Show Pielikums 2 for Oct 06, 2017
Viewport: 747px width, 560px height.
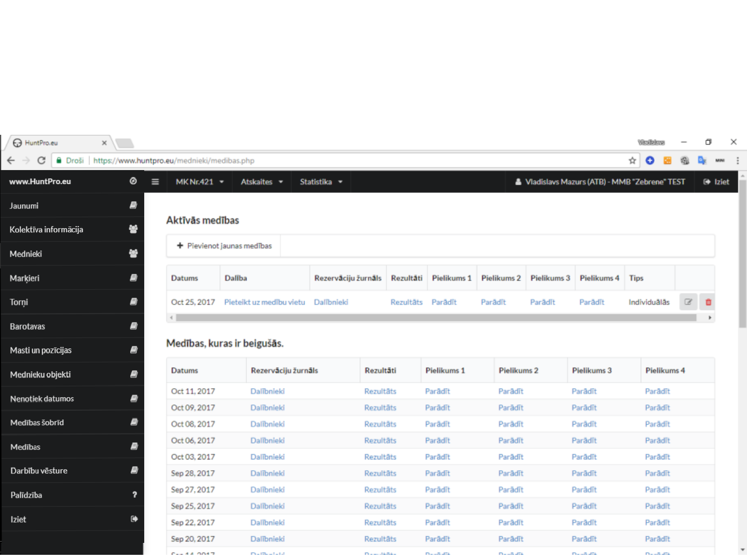click(511, 441)
